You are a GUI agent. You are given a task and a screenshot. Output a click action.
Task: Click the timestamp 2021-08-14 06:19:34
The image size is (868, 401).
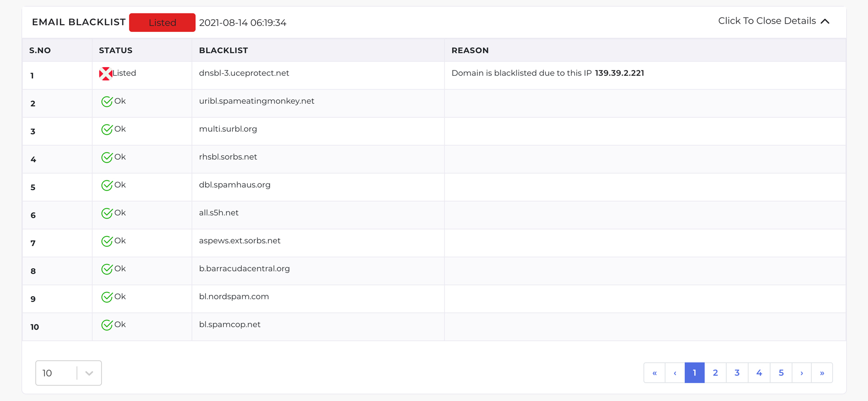click(243, 23)
